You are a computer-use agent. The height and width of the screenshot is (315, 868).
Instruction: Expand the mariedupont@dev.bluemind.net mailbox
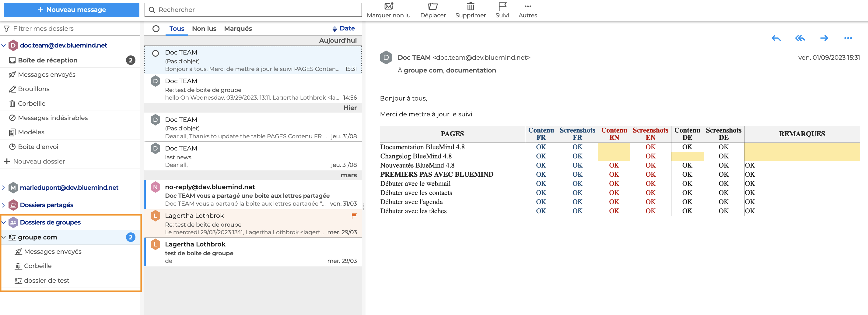pyautogui.click(x=4, y=188)
